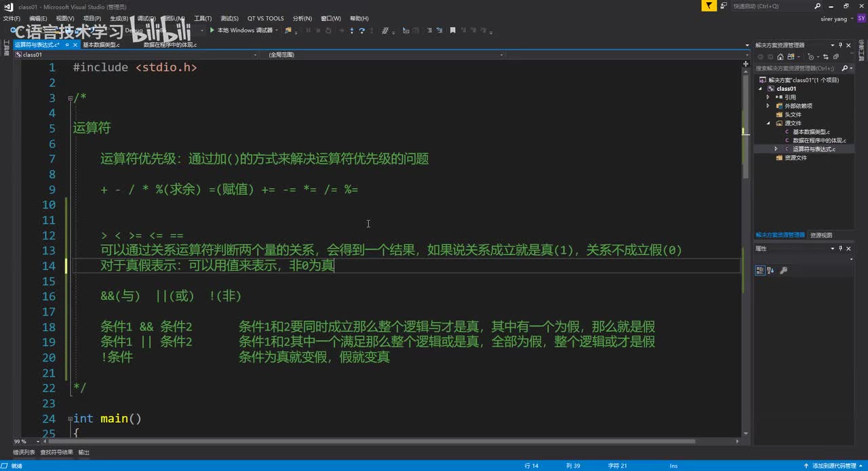Click Collapse All icon in Solution Explorer
868x471 pixels.
click(x=837, y=57)
